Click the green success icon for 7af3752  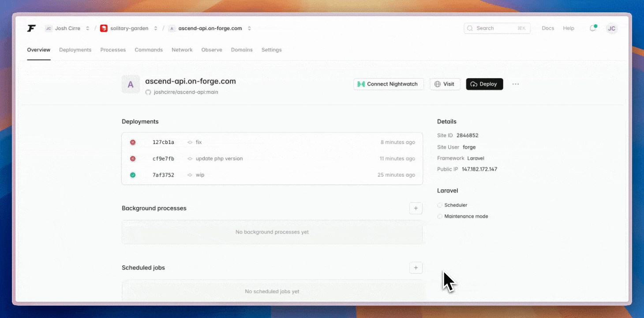133,175
